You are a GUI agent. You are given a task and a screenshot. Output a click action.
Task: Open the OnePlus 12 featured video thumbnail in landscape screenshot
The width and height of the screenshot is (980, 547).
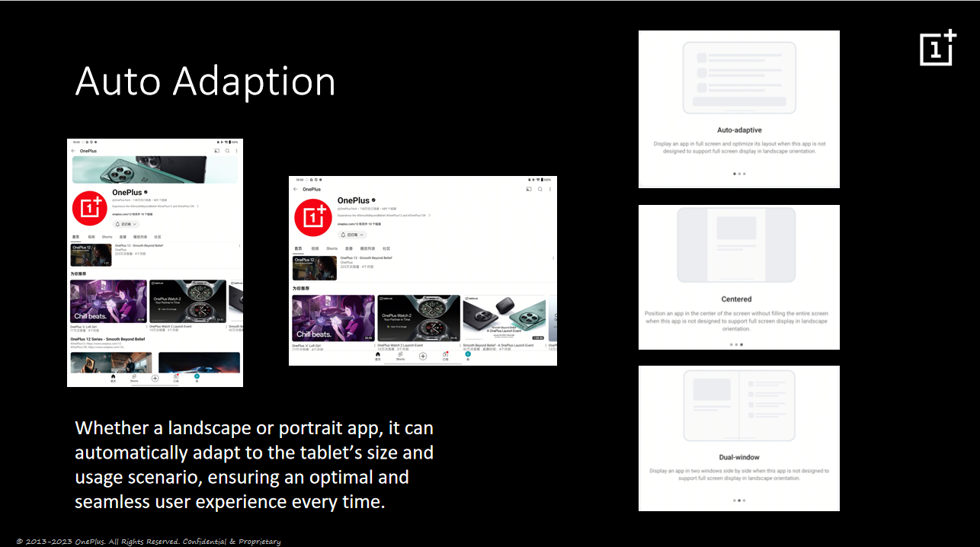tap(315, 267)
